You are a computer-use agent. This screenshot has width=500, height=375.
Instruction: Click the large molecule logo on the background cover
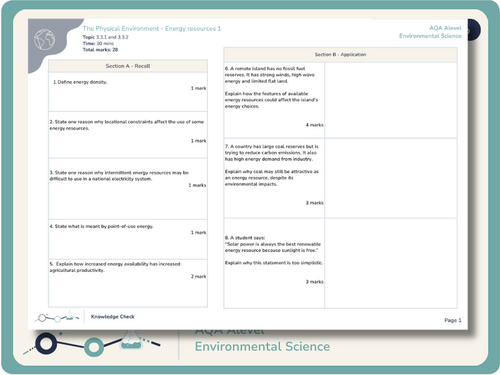[x=92, y=343]
